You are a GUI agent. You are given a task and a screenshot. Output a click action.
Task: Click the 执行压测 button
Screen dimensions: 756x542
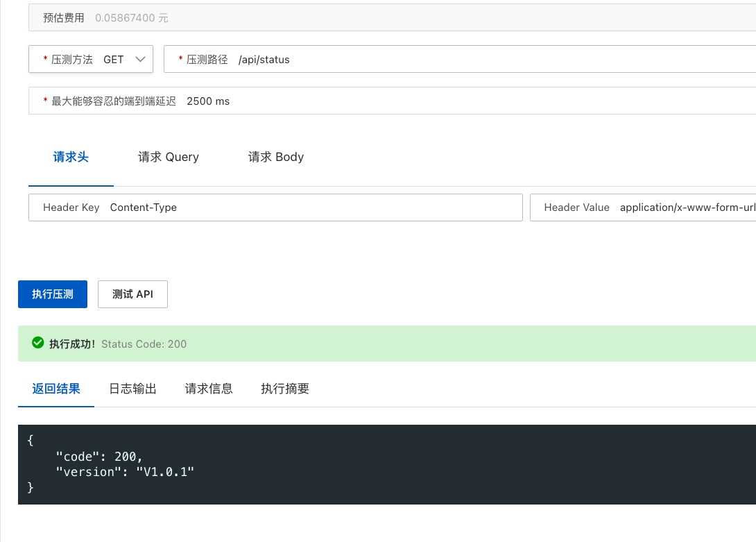[53, 294]
